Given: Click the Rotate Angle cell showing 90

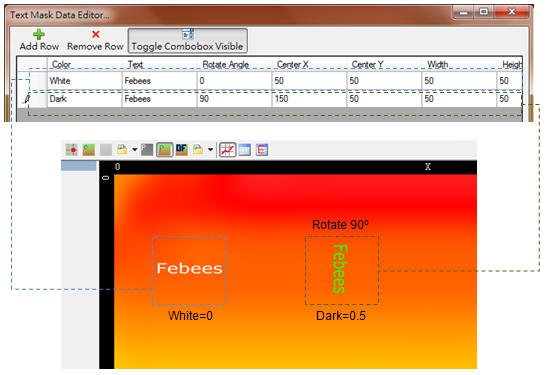Looking at the screenshot, I should [x=234, y=99].
